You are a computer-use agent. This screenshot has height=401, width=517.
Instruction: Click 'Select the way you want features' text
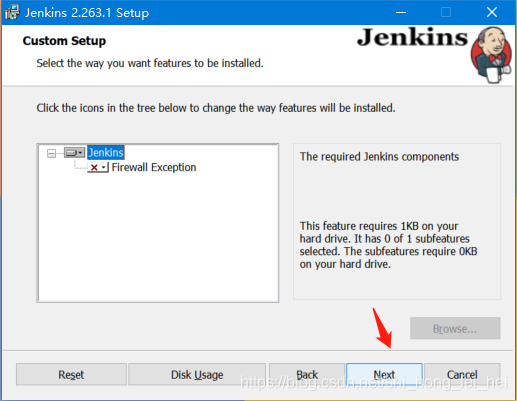click(x=150, y=63)
